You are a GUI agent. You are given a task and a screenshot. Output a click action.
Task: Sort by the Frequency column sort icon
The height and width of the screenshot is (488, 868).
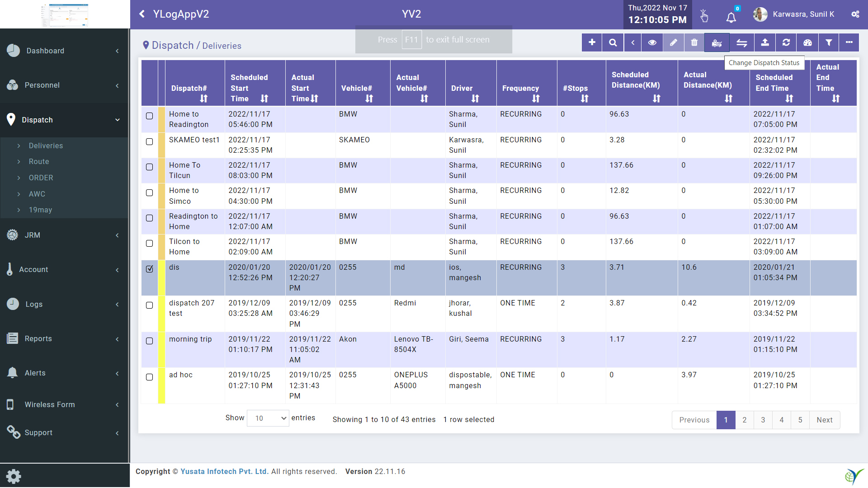(536, 99)
